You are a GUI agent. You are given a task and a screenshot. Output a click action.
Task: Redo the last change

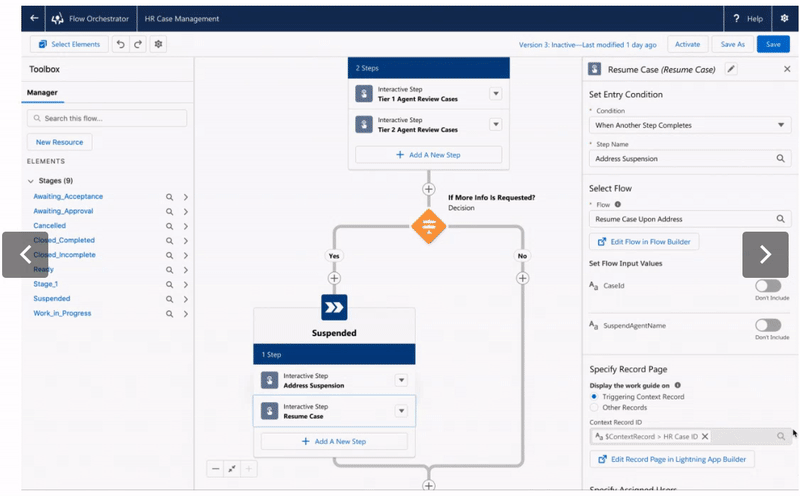(138, 44)
